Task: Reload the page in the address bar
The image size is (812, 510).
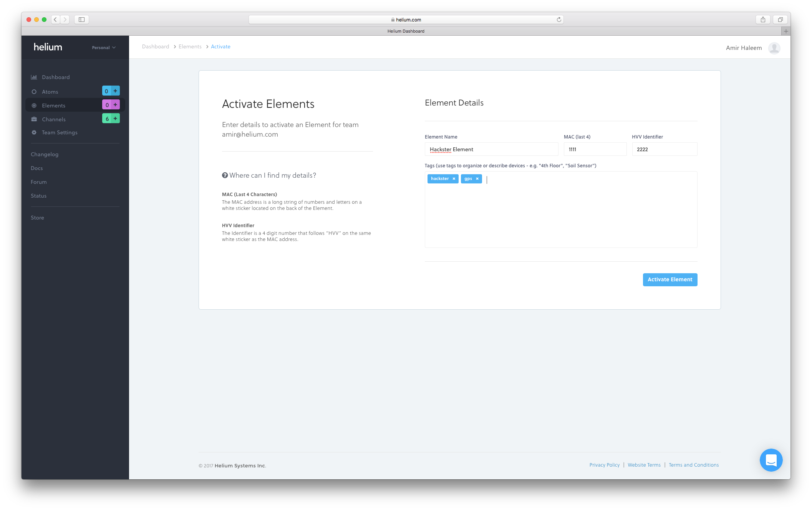Action: pos(559,20)
